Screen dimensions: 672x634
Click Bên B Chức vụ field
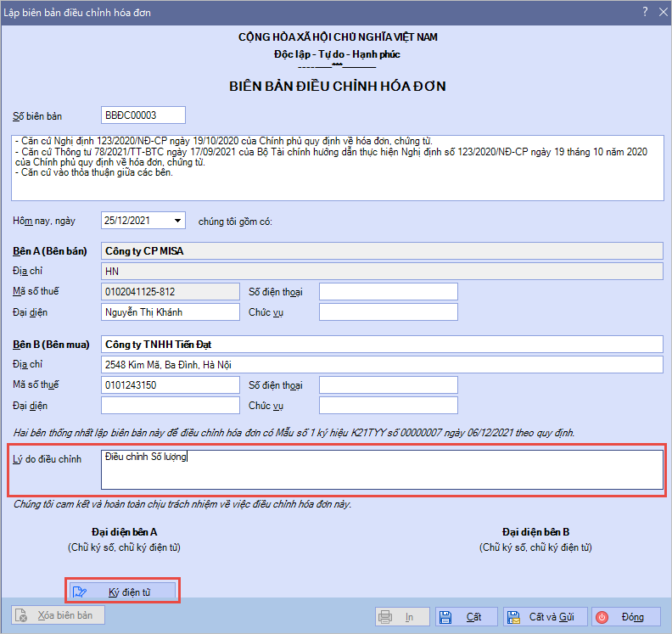click(388, 406)
